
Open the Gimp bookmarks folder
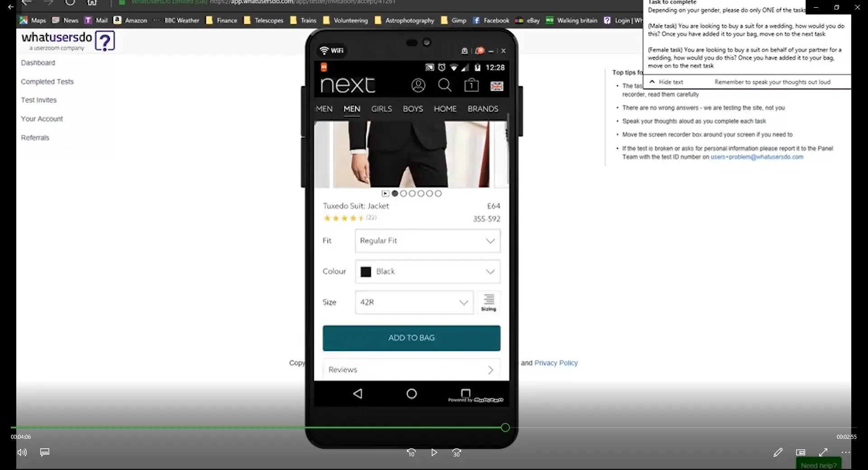(453, 20)
